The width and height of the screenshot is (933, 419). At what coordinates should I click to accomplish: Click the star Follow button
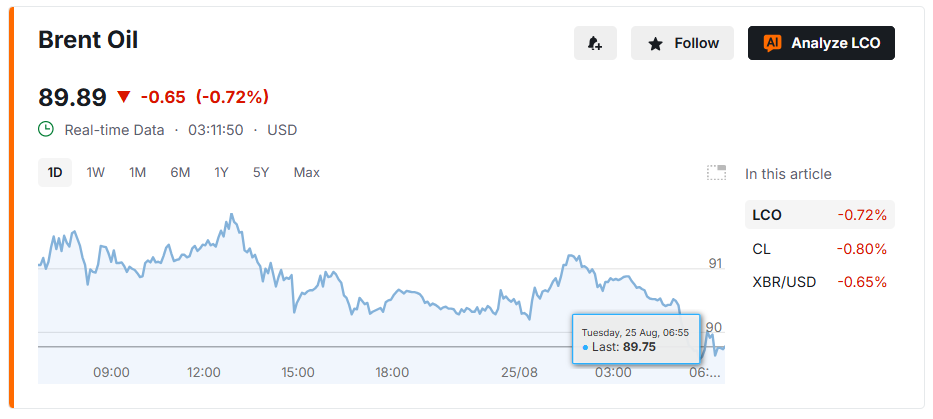pyautogui.click(x=682, y=43)
